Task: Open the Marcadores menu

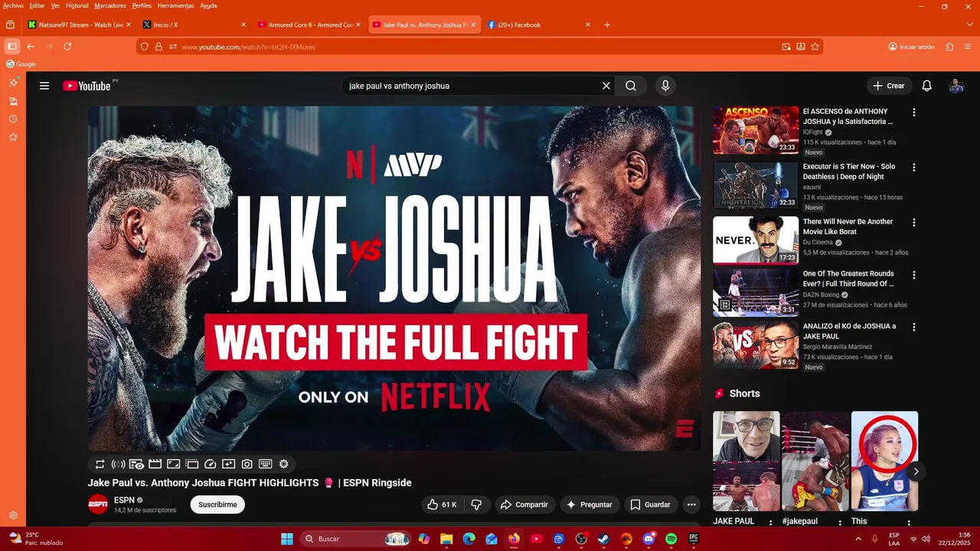Action: click(110, 5)
